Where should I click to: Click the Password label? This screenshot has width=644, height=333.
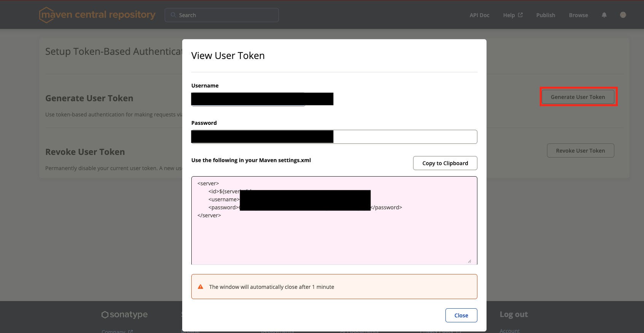point(204,123)
